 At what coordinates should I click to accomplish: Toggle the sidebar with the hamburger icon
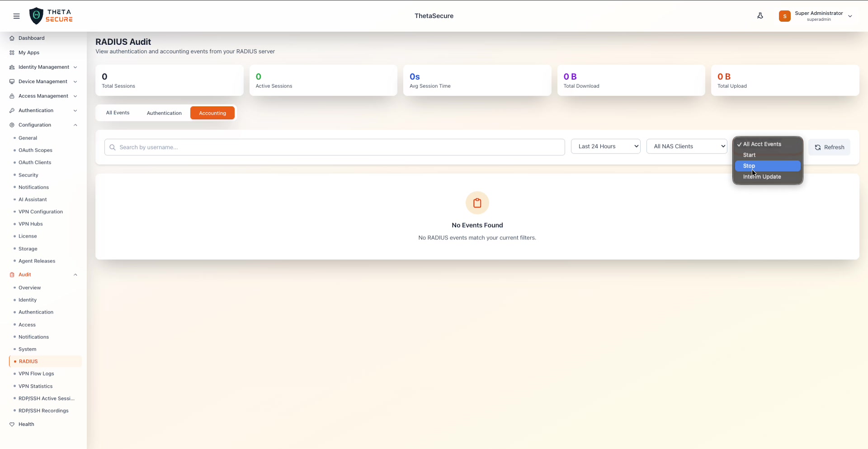point(17,16)
